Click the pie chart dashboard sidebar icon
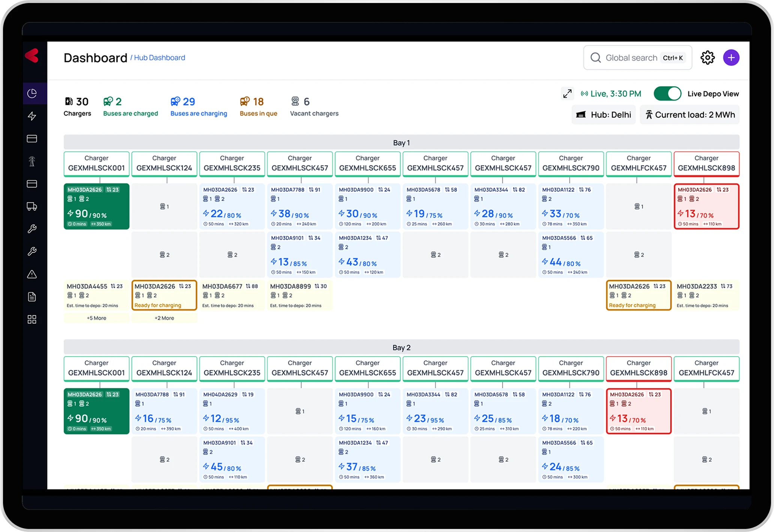 [32, 93]
